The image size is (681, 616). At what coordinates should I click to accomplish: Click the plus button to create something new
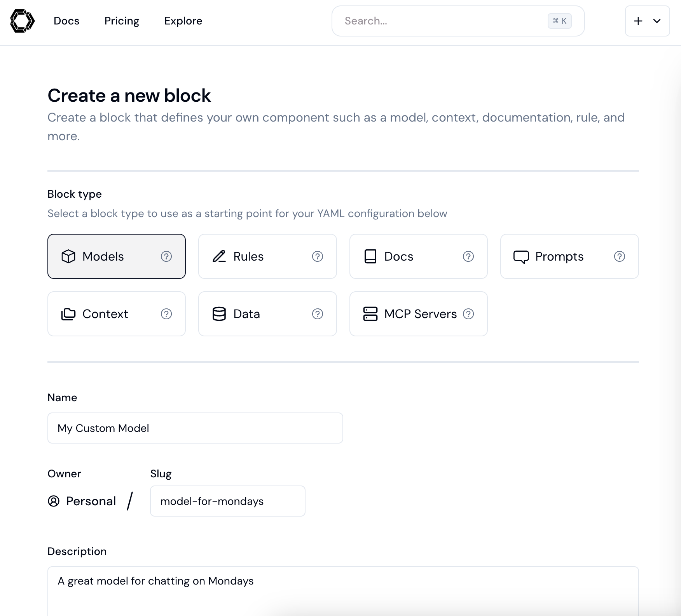pos(638,21)
